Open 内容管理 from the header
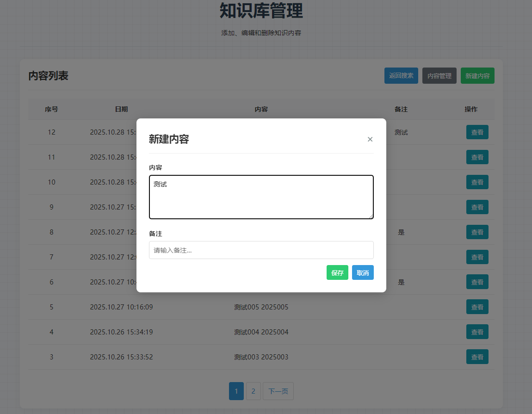 tap(439, 76)
